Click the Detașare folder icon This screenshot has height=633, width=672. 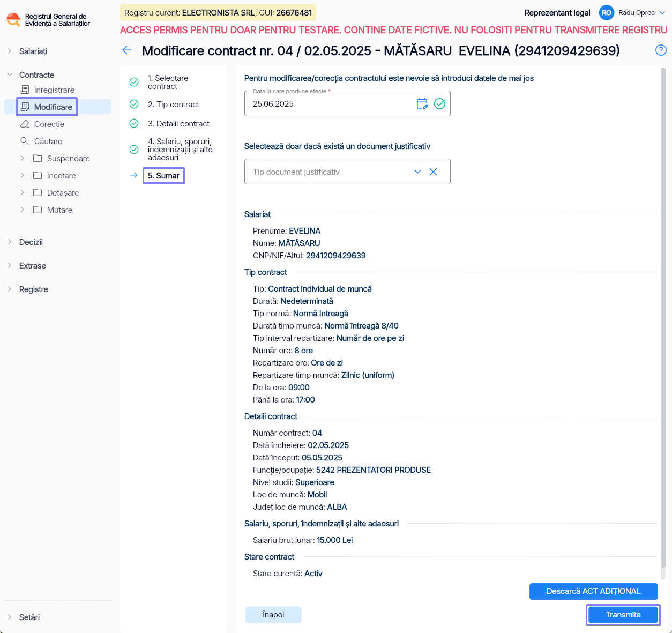point(38,192)
